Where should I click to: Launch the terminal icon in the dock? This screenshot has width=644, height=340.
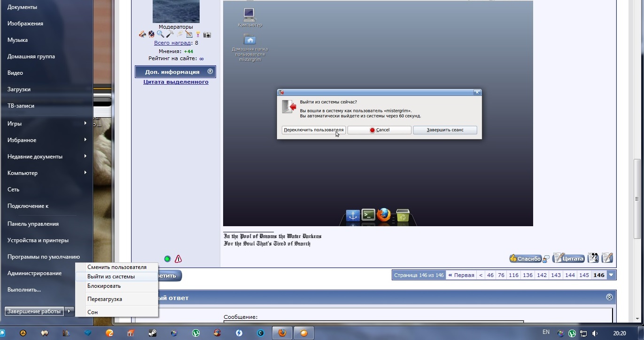pos(368,215)
